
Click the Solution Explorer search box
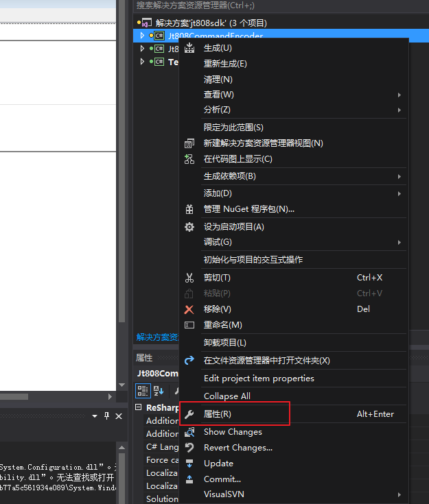(281, 5)
